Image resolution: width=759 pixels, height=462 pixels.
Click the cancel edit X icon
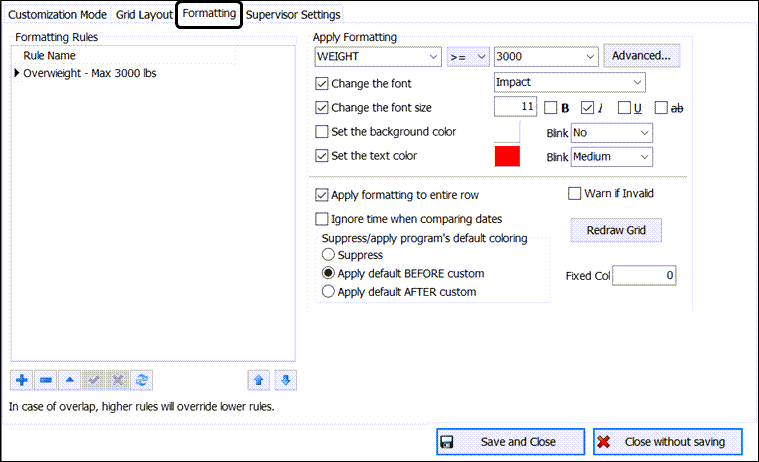pos(117,380)
